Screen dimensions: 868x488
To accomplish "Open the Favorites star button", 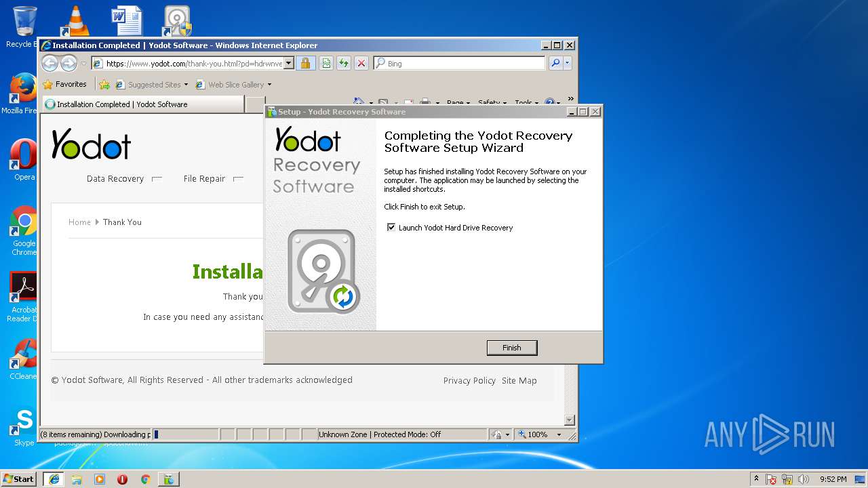I will point(65,85).
